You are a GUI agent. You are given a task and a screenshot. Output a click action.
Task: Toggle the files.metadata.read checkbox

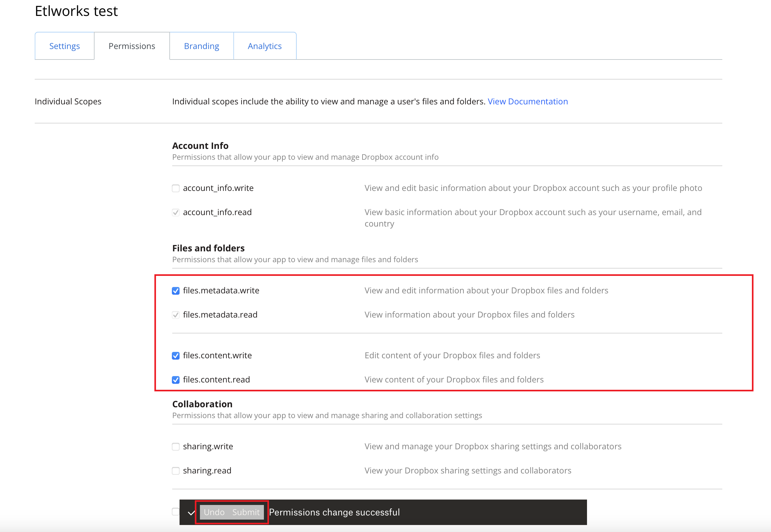tap(176, 315)
